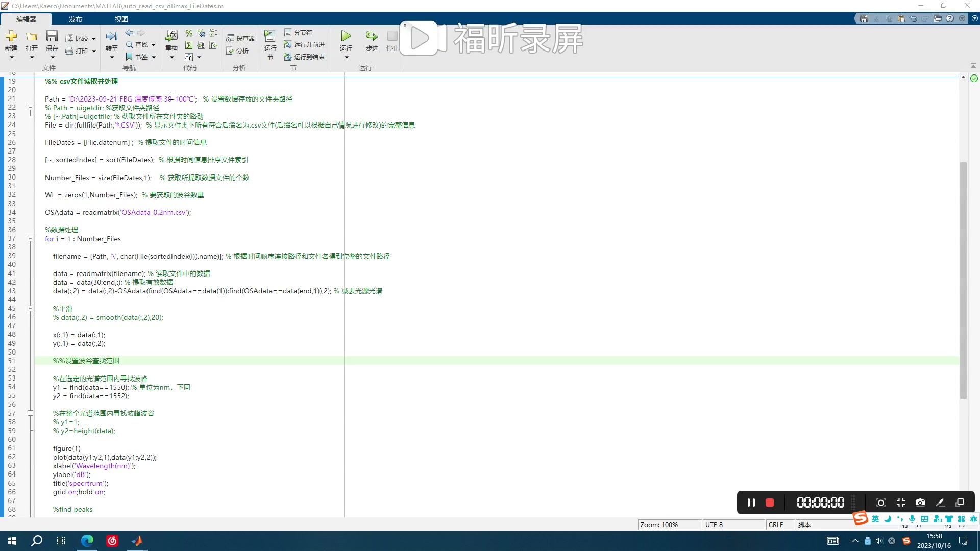Switch to the View (视图) tab
Viewport: 980px width, 551px height.
[x=121, y=19]
